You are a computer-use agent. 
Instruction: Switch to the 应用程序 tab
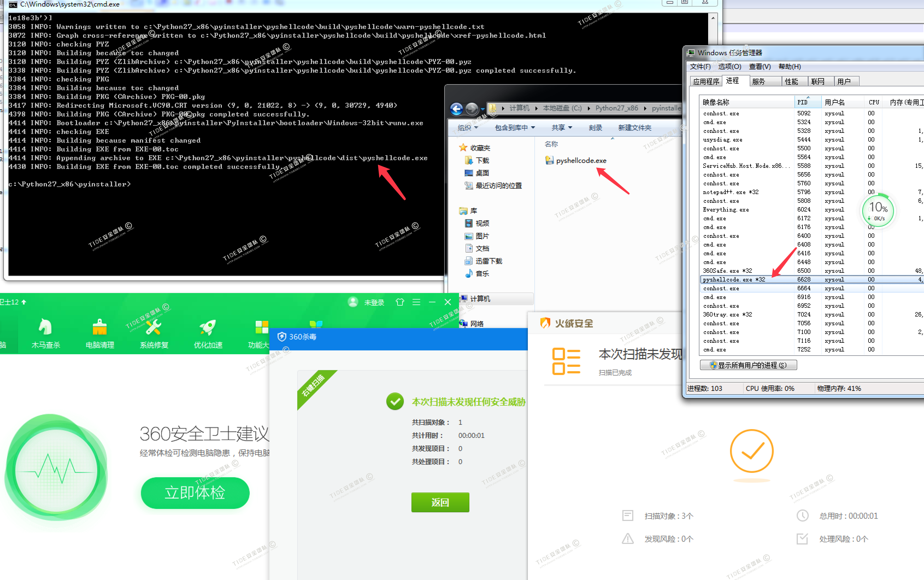pyautogui.click(x=706, y=81)
